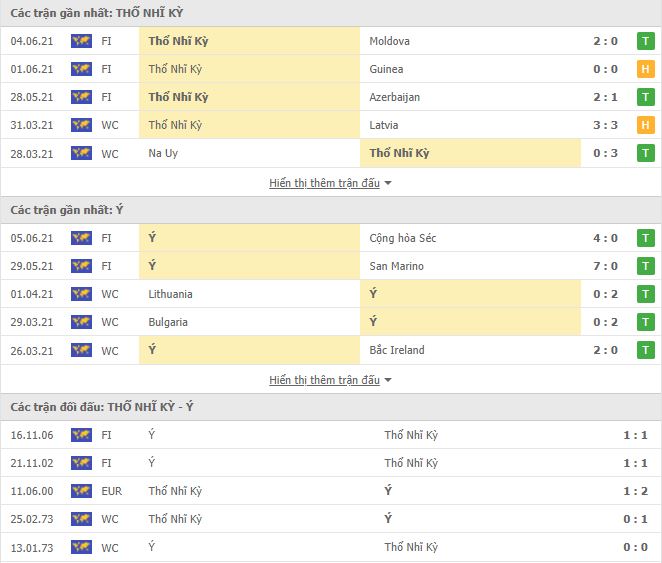Click the orange H badge for the Latvia match
The image size is (662, 563).
(646, 126)
